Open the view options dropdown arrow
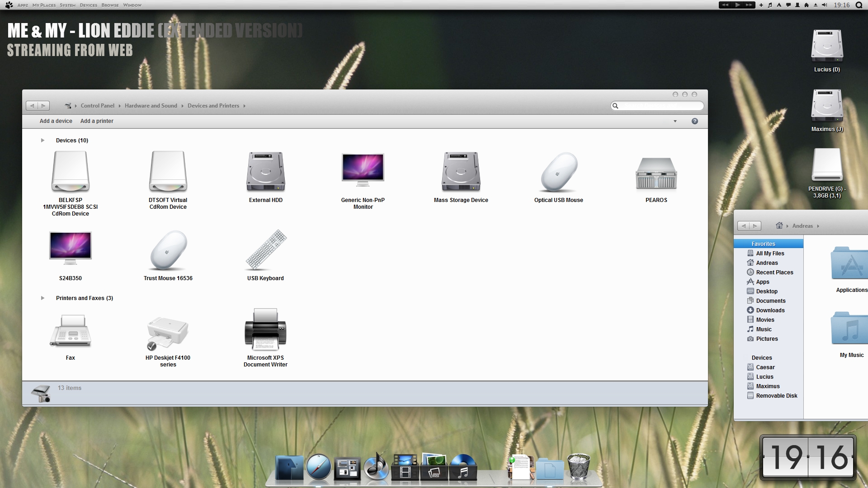Image resolution: width=868 pixels, height=488 pixels. pos(675,121)
